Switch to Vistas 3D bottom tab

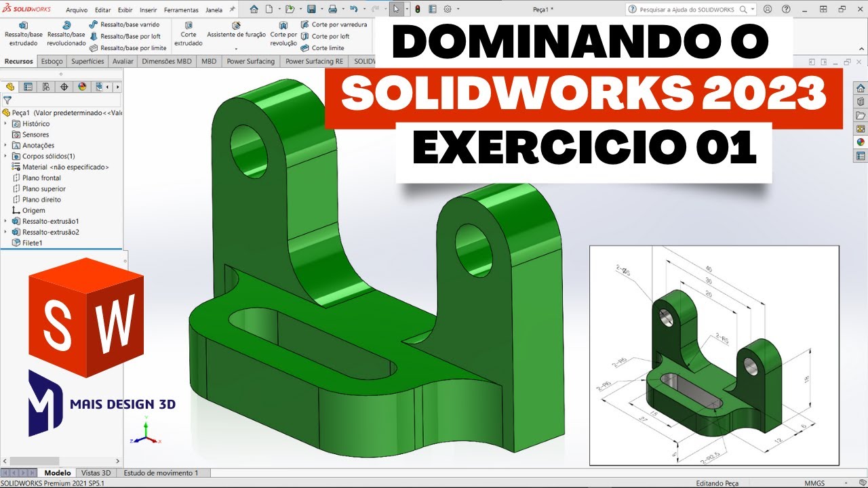tap(96, 473)
